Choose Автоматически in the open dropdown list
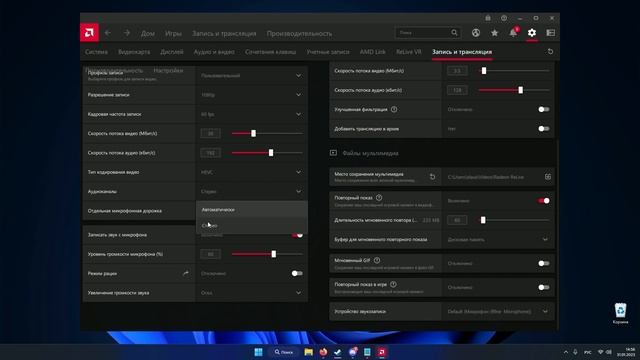This screenshot has width=640, height=360. click(252, 209)
